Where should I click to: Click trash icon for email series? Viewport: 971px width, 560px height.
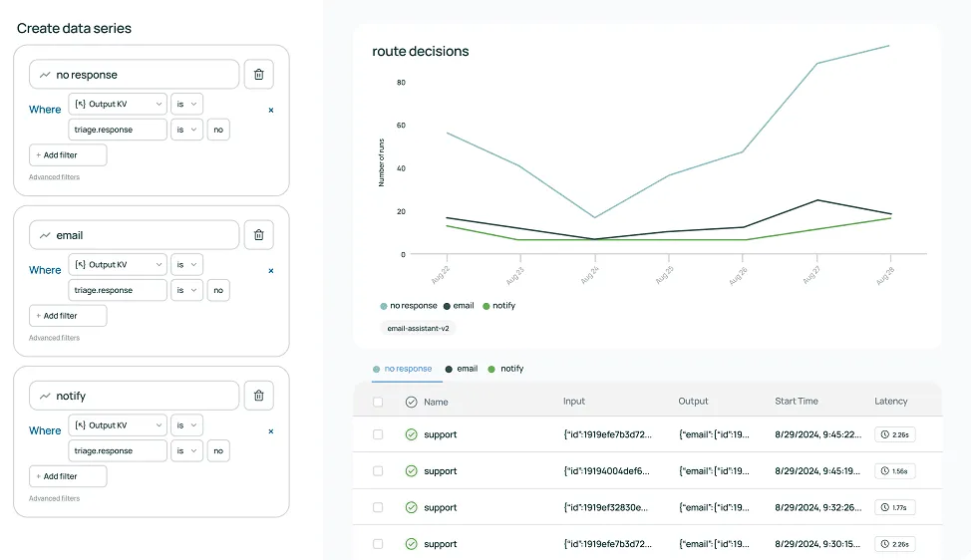(258, 235)
